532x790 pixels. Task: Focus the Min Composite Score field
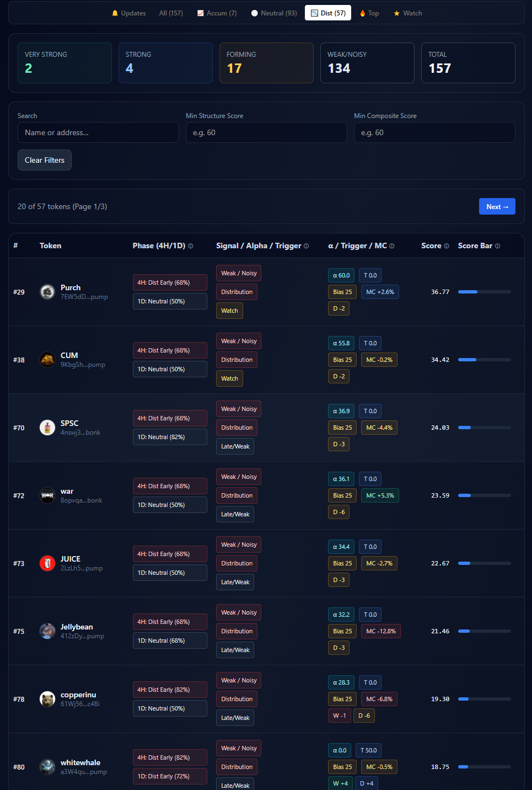coord(434,132)
